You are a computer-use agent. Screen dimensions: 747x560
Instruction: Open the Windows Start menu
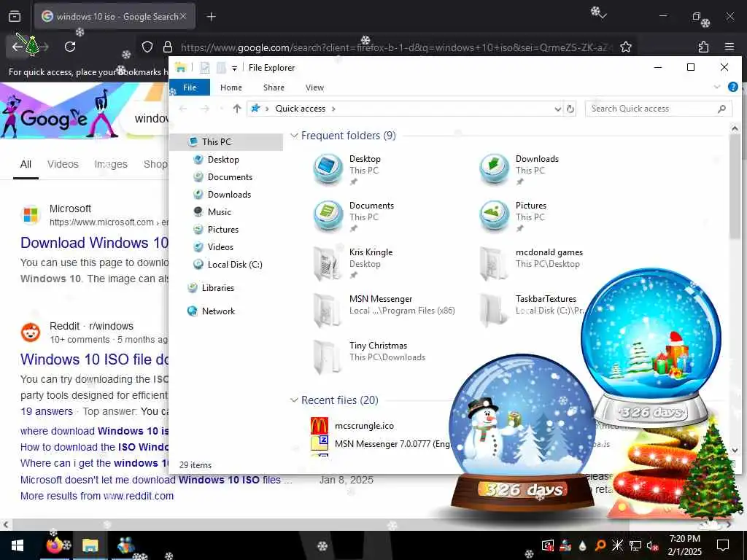point(18,545)
